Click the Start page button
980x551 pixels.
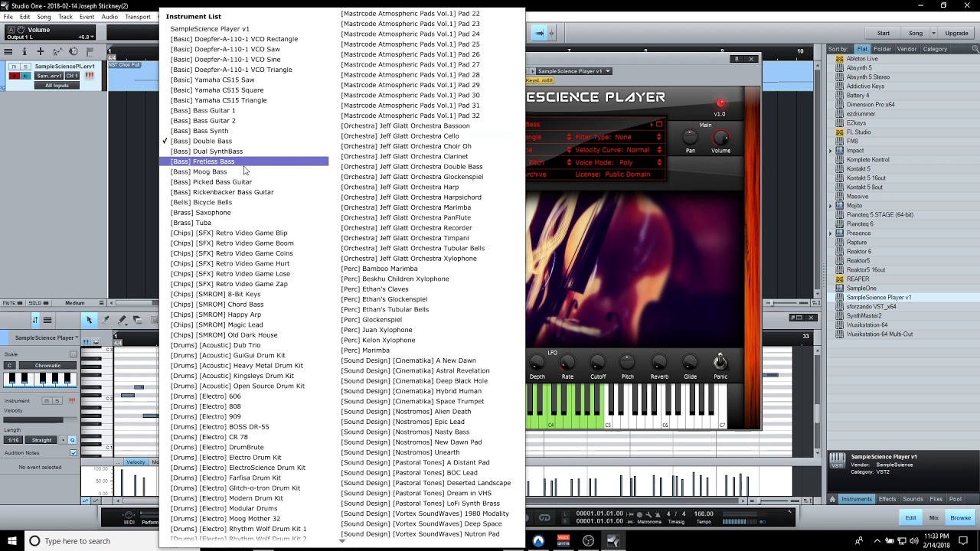tap(884, 33)
